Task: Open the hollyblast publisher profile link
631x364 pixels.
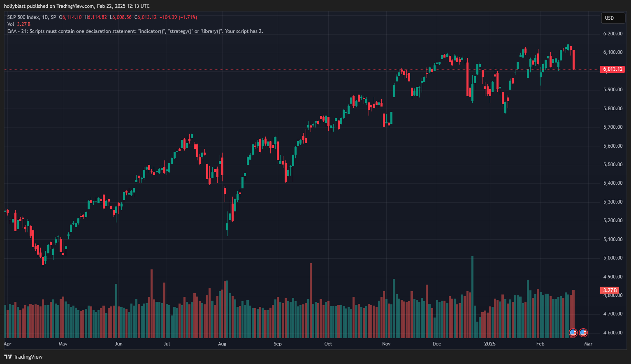Action: (15, 6)
